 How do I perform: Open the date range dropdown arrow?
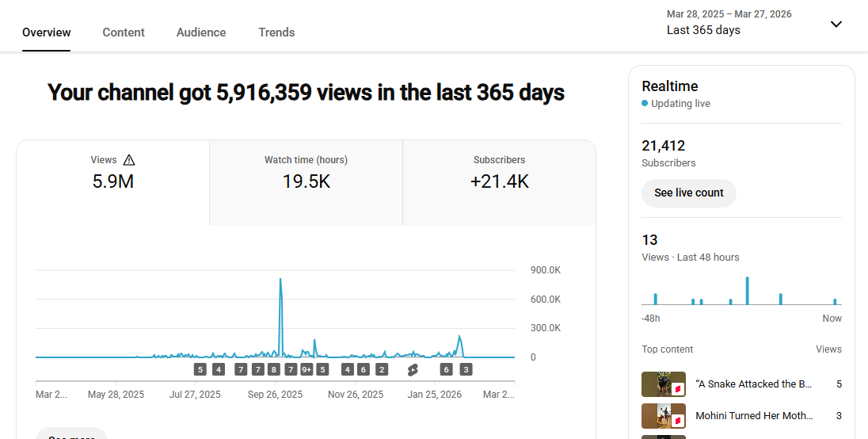click(x=836, y=24)
